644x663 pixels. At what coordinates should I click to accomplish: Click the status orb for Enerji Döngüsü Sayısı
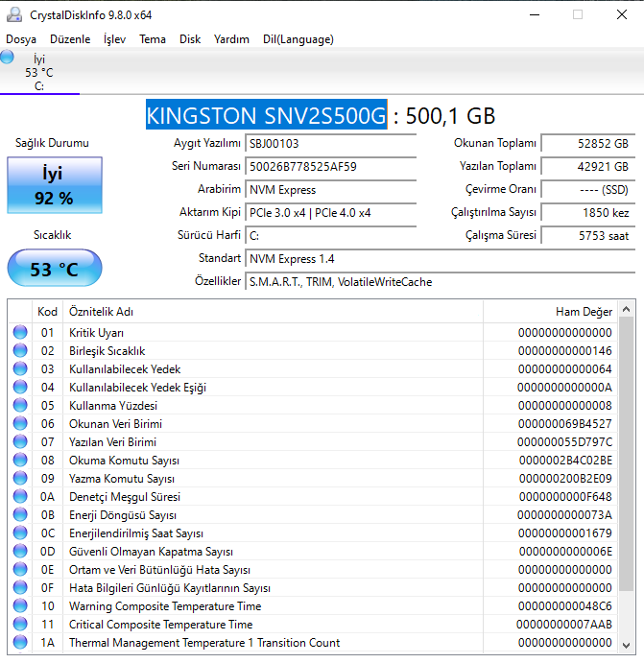(x=20, y=514)
